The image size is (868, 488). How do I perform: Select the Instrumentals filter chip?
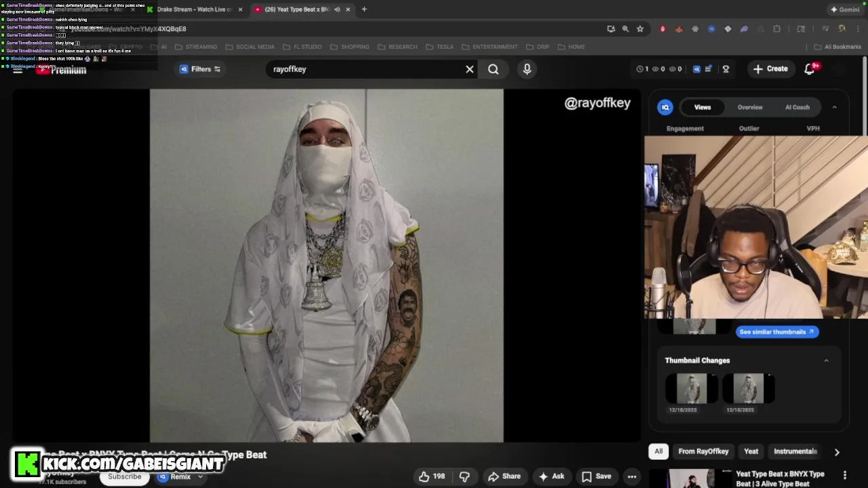point(795,451)
